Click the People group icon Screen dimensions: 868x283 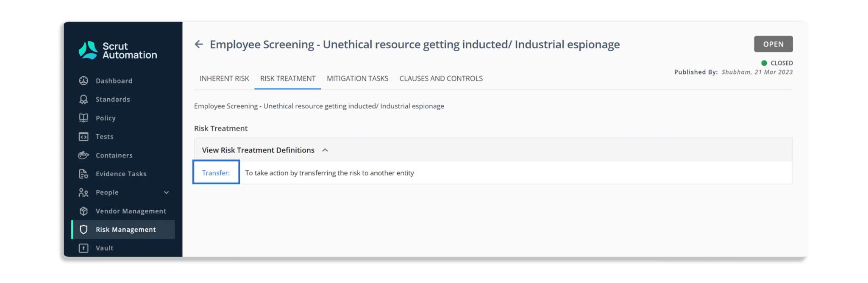(x=83, y=192)
